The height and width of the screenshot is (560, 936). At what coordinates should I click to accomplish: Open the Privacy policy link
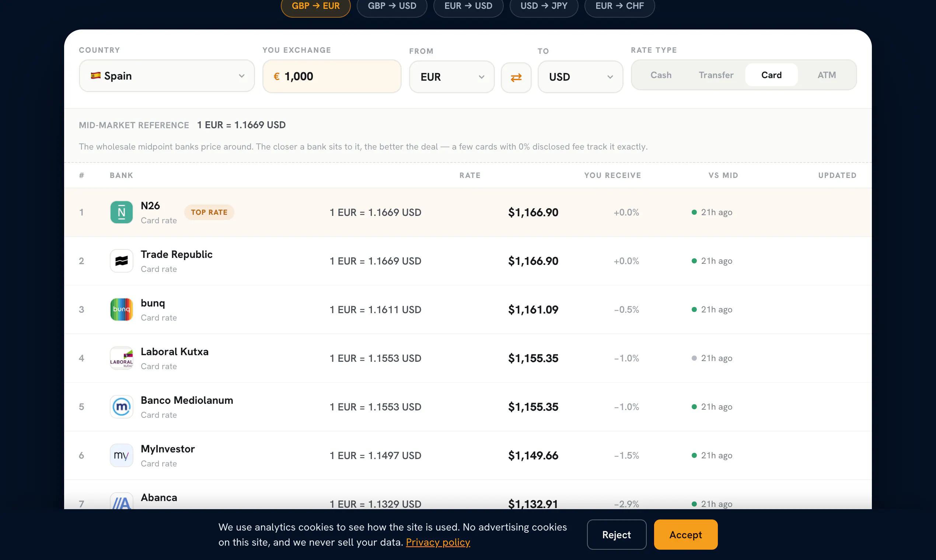pos(438,542)
